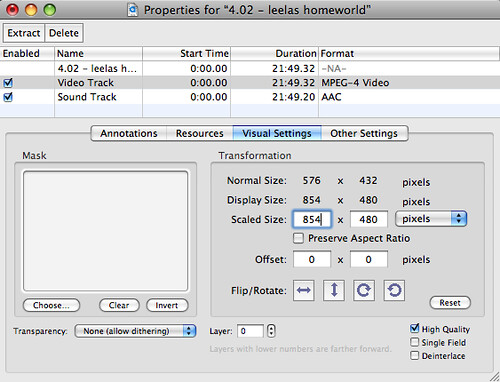Click the Enabled column header

click(27, 53)
